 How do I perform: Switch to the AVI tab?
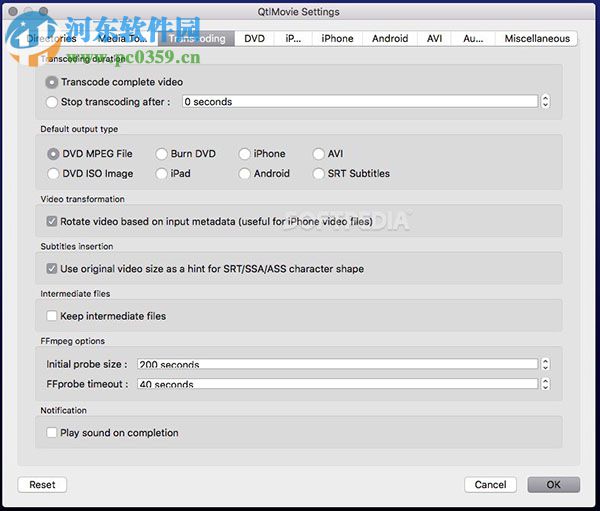tap(434, 39)
